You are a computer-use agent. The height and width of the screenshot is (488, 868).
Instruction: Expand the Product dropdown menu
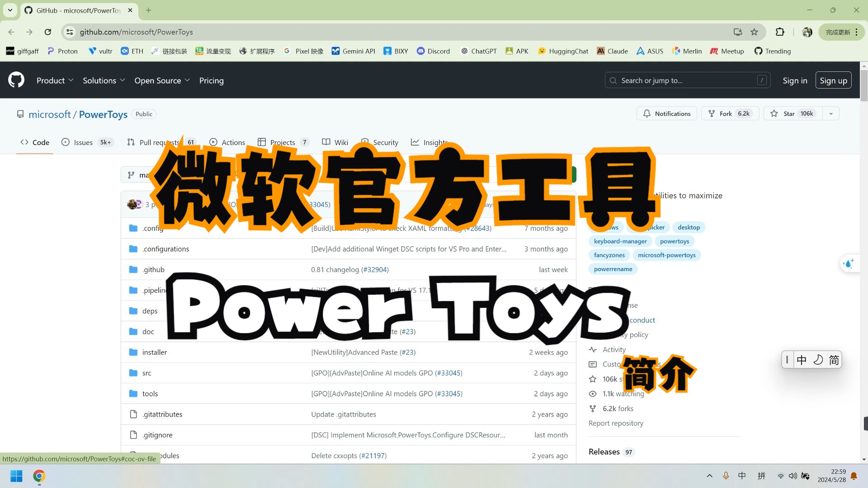click(54, 80)
